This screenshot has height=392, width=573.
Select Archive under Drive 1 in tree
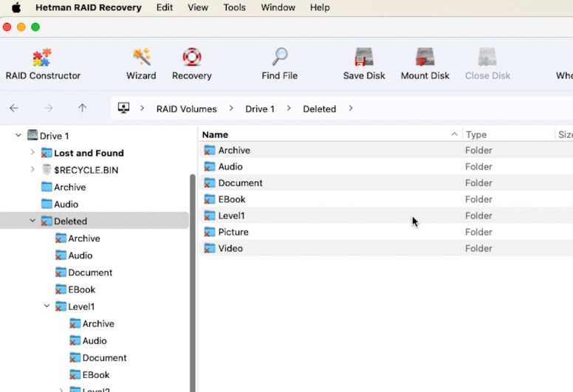pyautogui.click(x=70, y=187)
